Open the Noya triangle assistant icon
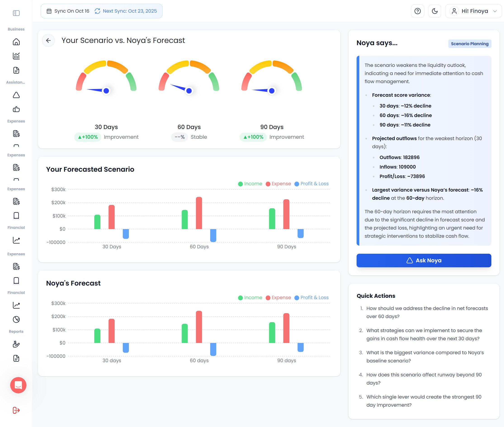 tap(16, 95)
